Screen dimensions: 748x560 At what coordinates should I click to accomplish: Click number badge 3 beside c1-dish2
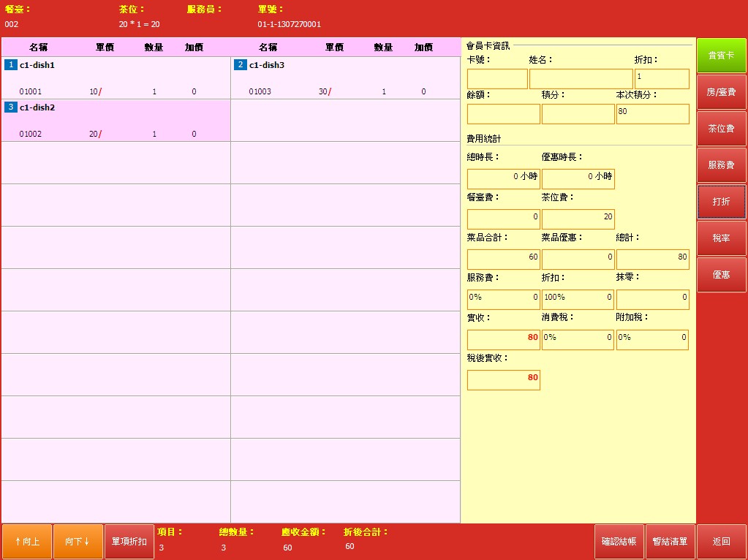[10, 107]
